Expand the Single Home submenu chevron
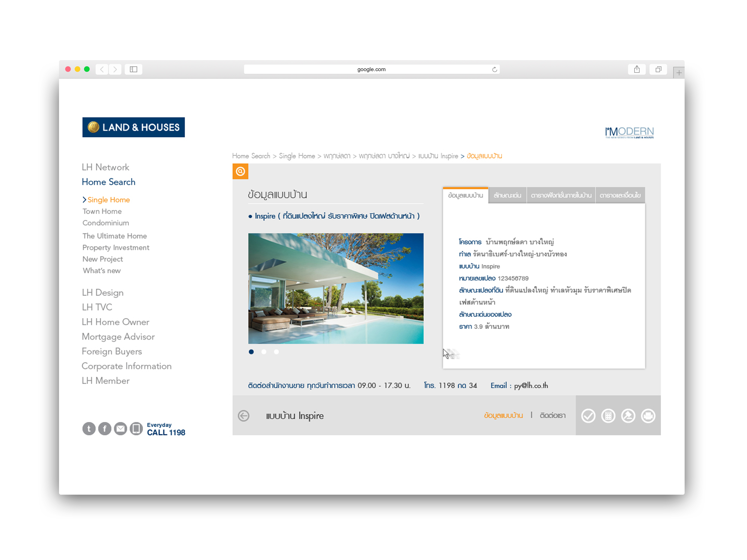Image resolution: width=747 pixels, height=560 pixels. pyautogui.click(x=84, y=200)
